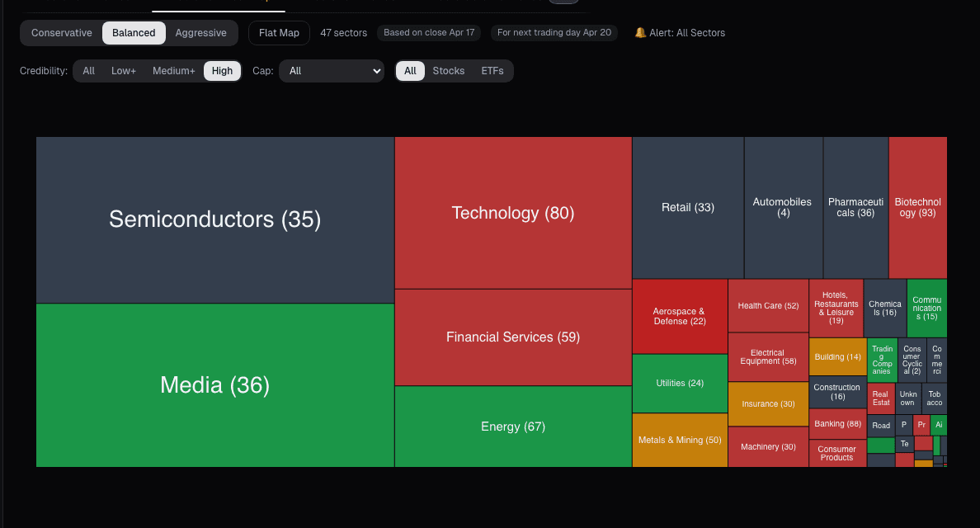Select the Conservative mode
This screenshot has width=980, height=528.
point(61,33)
